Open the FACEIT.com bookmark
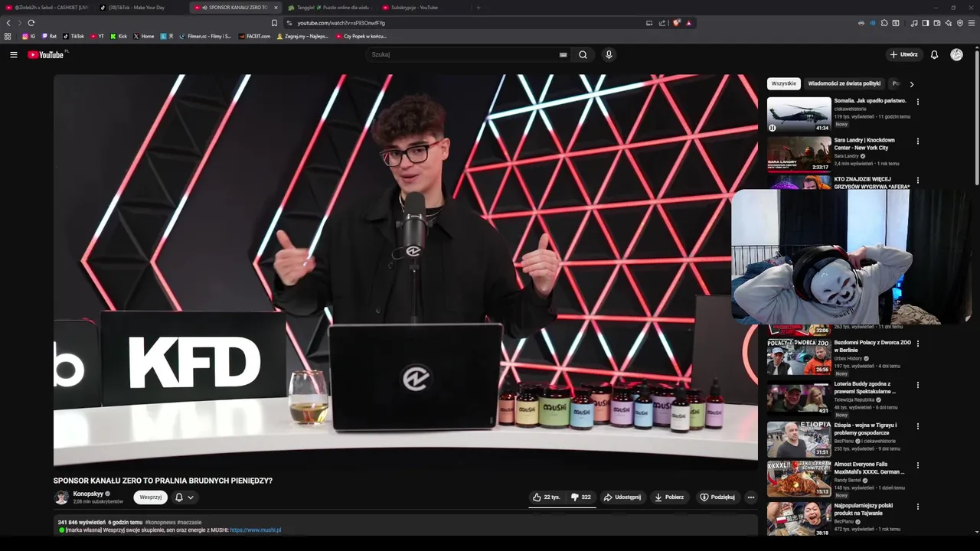 pos(254,36)
